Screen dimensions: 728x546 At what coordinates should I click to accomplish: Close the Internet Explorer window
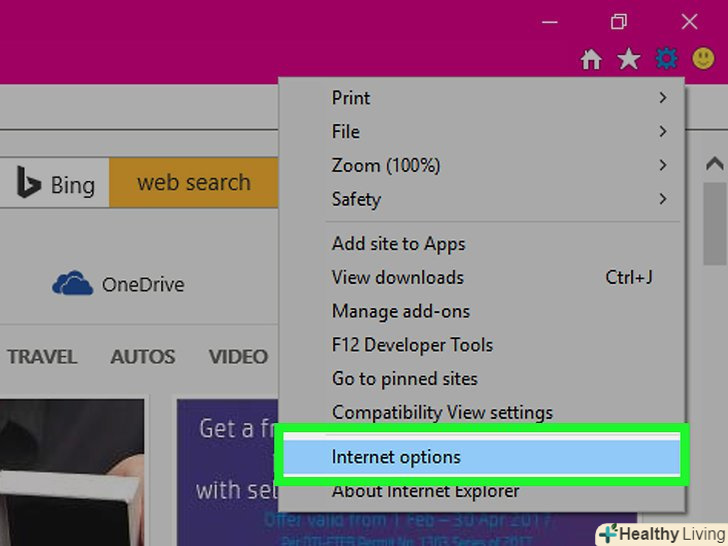coord(689,21)
